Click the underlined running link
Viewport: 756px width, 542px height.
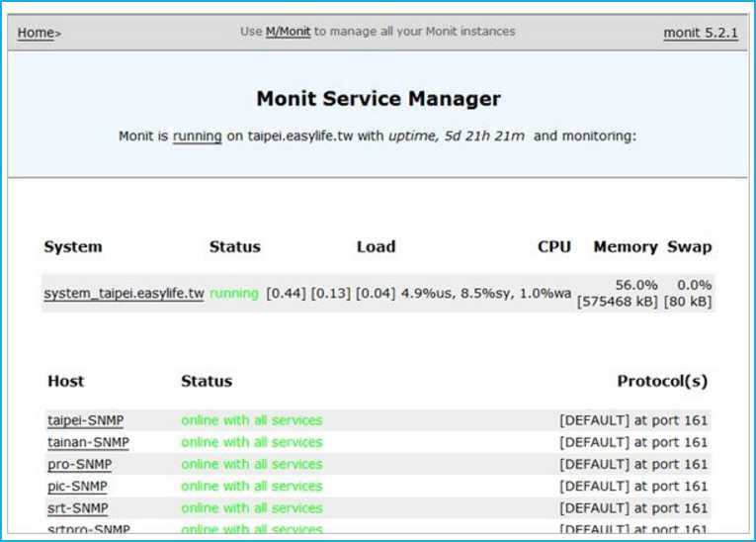198,136
